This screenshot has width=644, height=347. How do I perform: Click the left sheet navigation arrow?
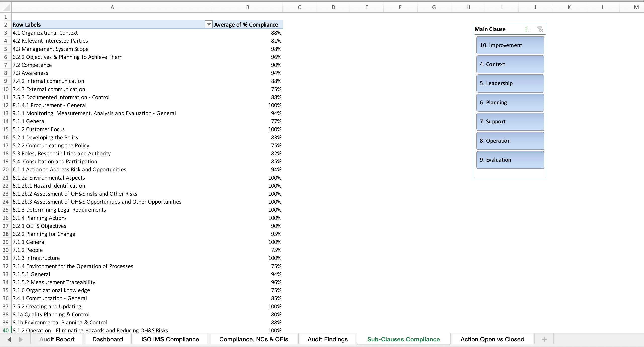coord(9,339)
